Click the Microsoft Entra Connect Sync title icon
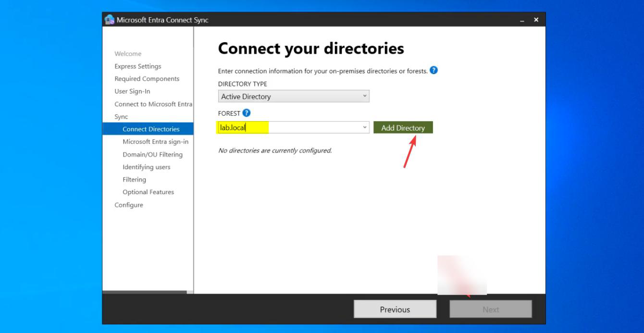This screenshot has width=644, height=333. (x=109, y=20)
